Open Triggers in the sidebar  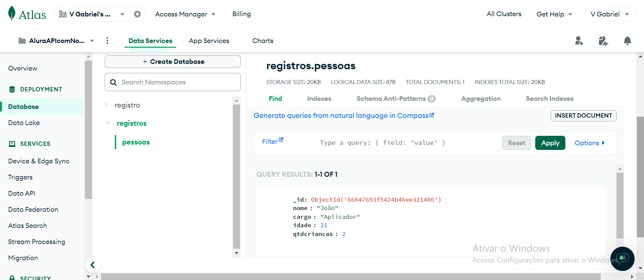[20, 177]
